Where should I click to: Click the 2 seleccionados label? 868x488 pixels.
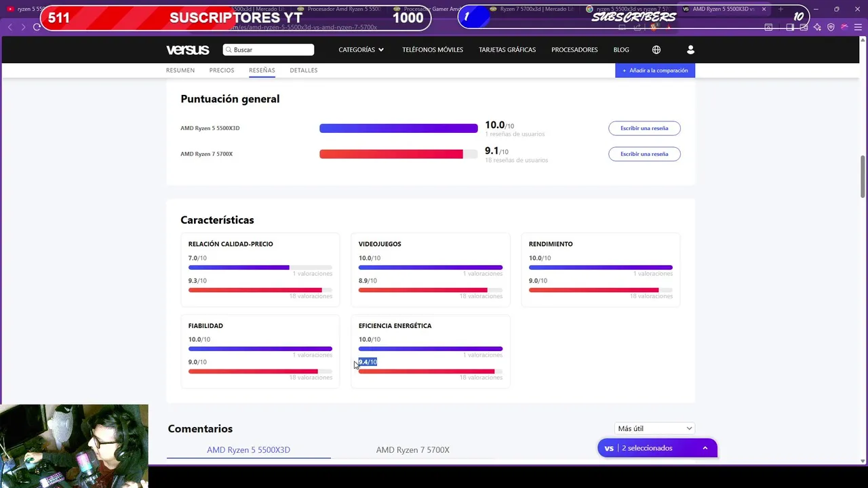[x=647, y=448]
